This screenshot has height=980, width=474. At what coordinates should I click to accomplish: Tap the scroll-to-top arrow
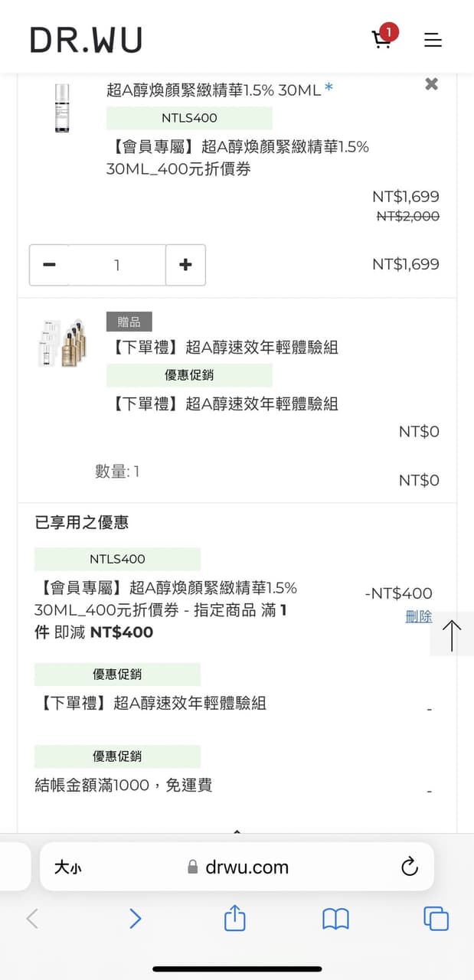click(x=451, y=634)
